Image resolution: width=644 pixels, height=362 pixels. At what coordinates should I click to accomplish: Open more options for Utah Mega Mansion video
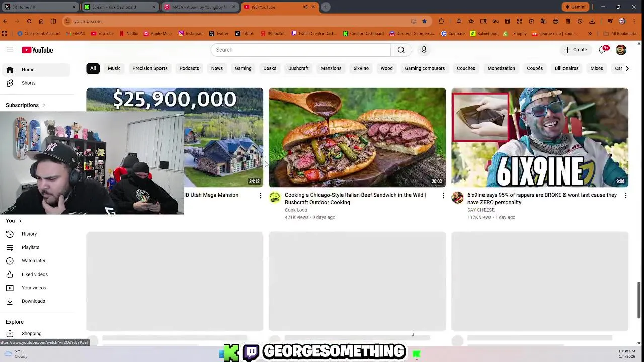pos(261,196)
